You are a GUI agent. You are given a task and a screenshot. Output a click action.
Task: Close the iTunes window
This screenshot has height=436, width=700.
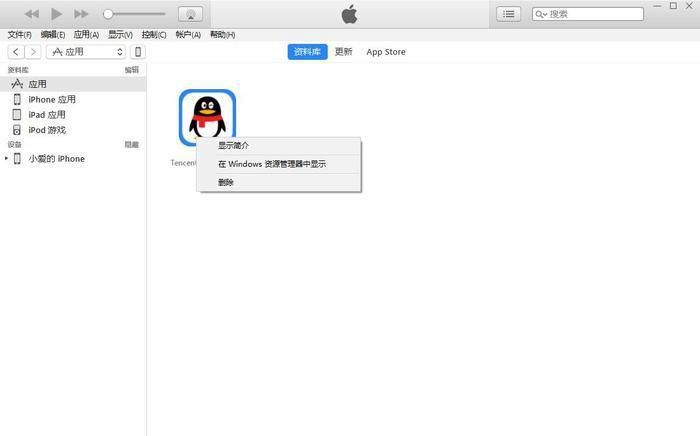[x=689, y=6]
